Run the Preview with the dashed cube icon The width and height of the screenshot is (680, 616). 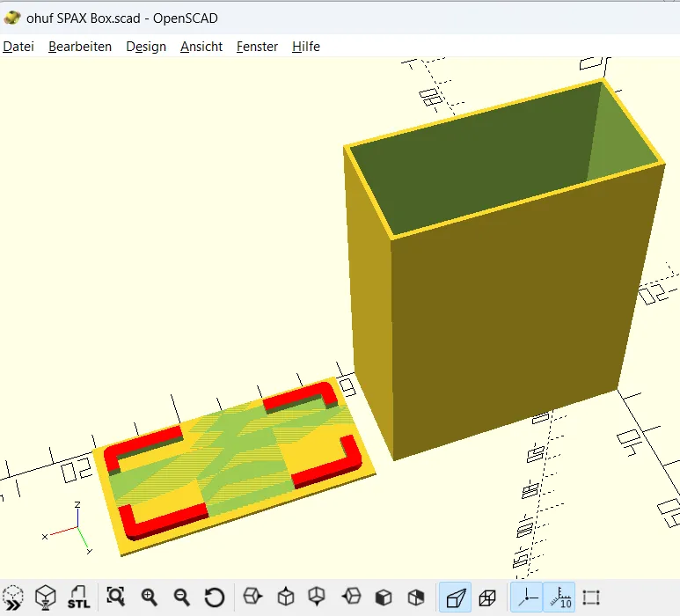point(13,598)
